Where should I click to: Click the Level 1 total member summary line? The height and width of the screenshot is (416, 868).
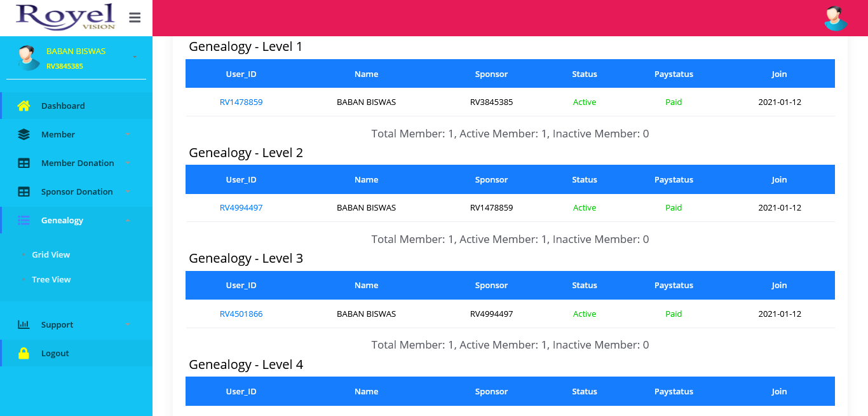[510, 134]
